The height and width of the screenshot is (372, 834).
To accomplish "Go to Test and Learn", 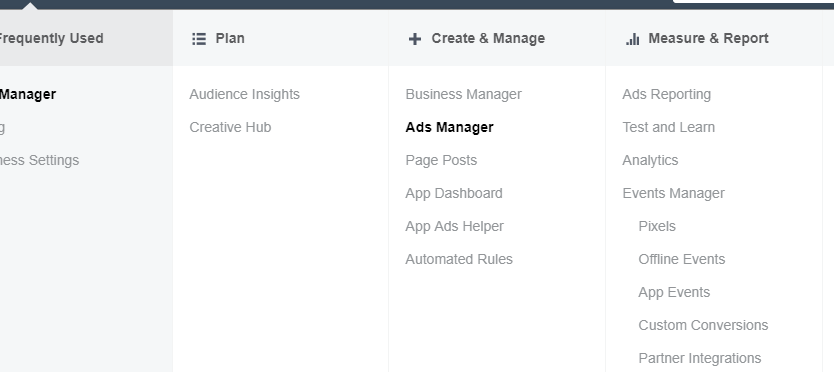I will pyautogui.click(x=669, y=127).
